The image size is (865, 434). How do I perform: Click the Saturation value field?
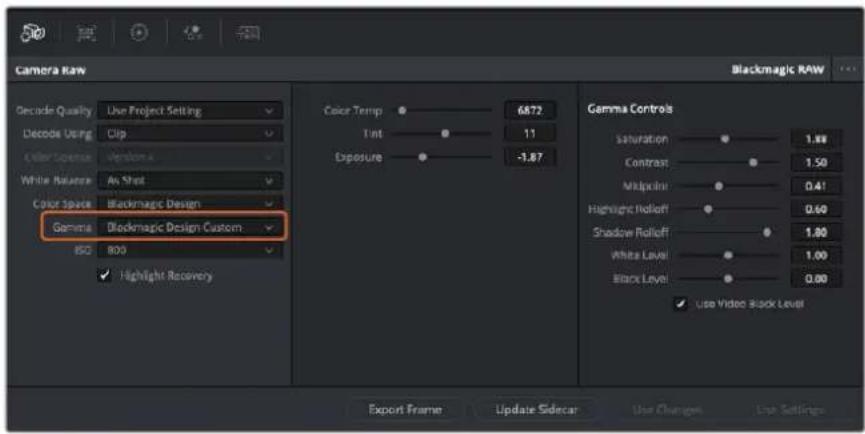pos(816,140)
